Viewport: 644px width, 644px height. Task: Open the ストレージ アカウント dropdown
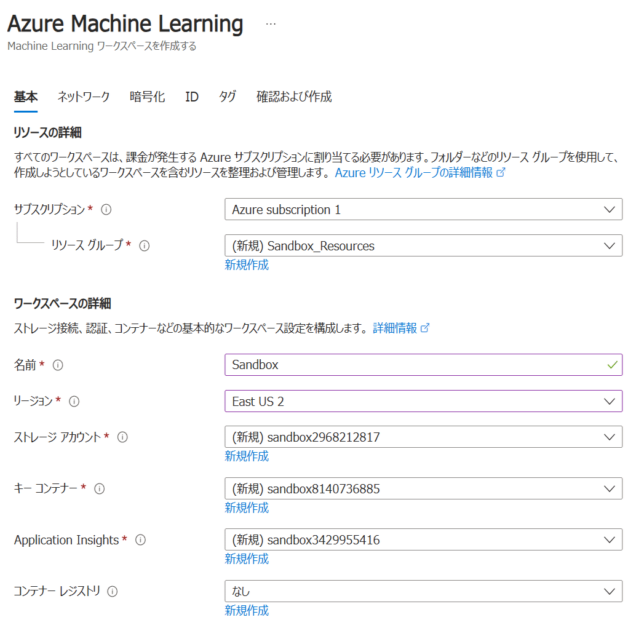pyautogui.click(x=423, y=437)
